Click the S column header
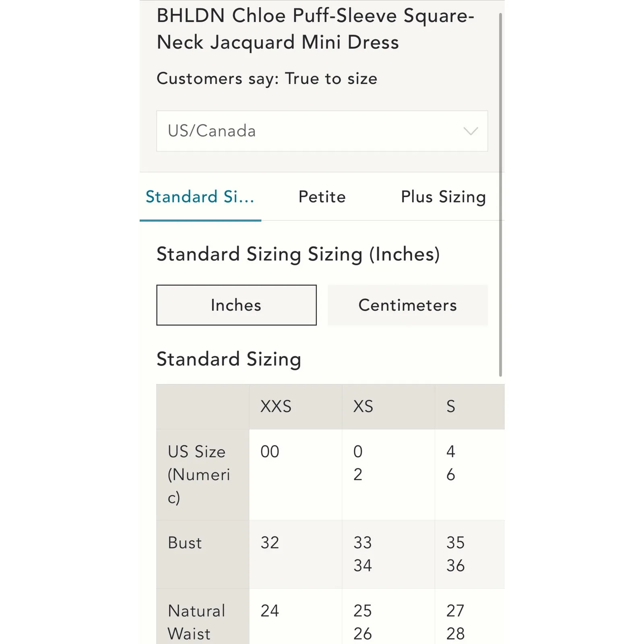 click(451, 407)
